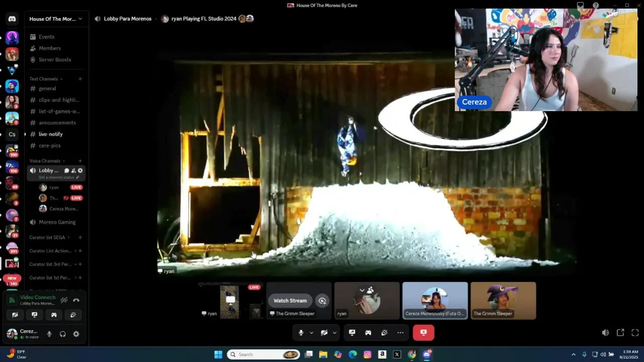This screenshot has width=644, height=362.
Task: Click Watch Stream button
Action: (290, 301)
